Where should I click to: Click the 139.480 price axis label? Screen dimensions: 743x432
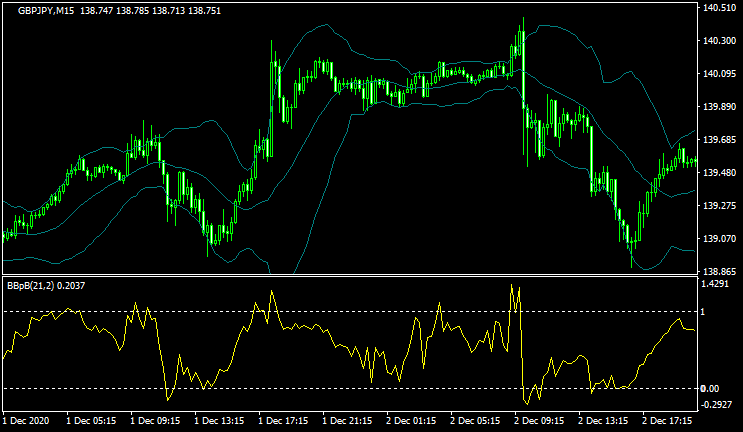[x=719, y=173]
